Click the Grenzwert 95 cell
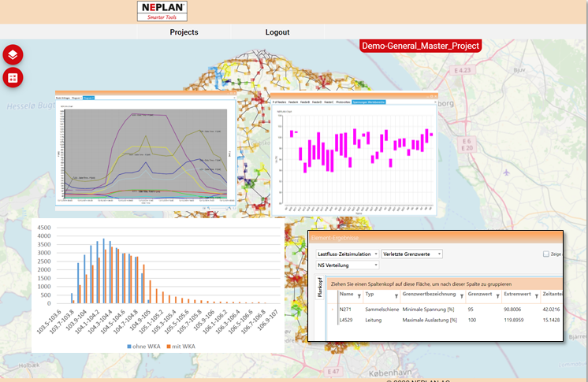Viewport: 588px width, 382px height. [471, 310]
